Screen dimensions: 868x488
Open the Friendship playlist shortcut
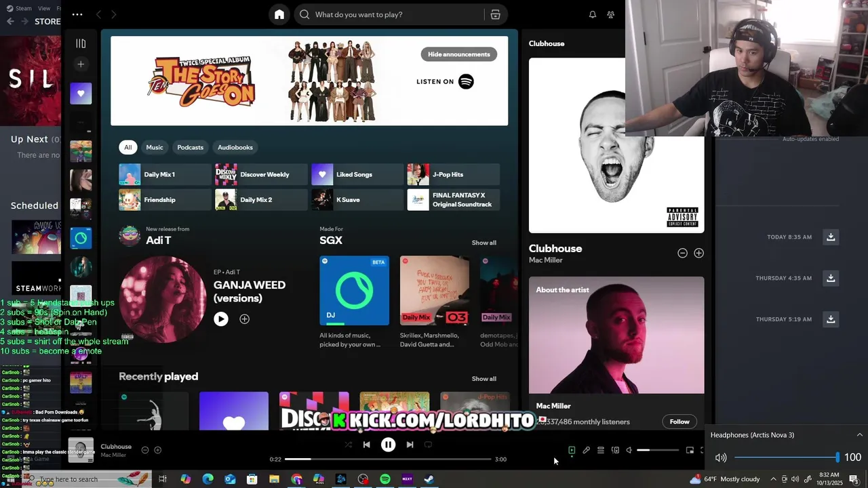pos(165,200)
